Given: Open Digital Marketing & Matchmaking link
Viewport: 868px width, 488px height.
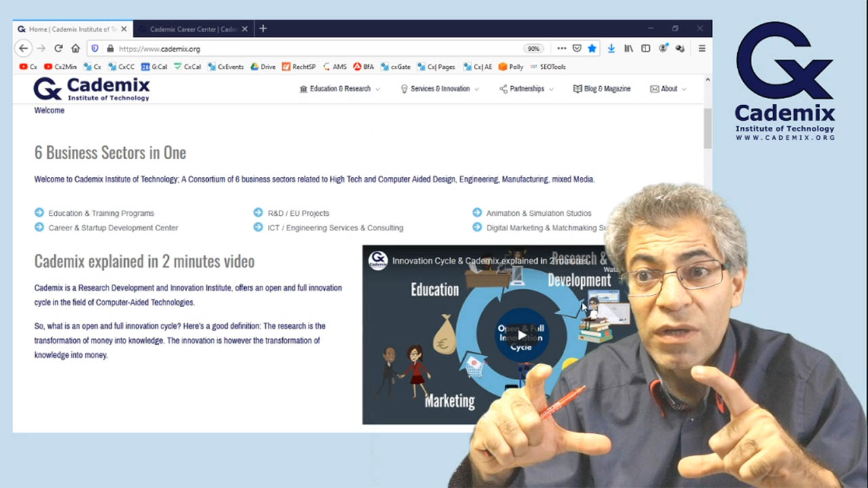Looking at the screenshot, I should tap(546, 228).
